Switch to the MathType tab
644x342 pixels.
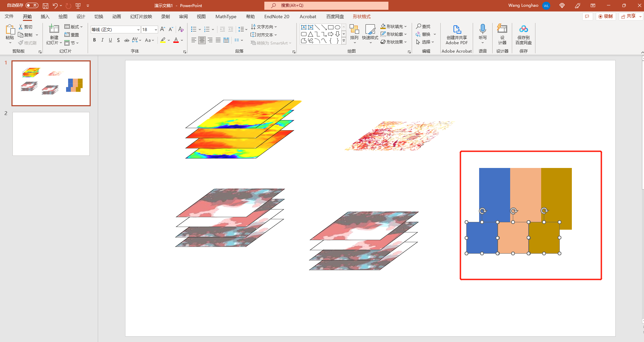[x=226, y=17]
